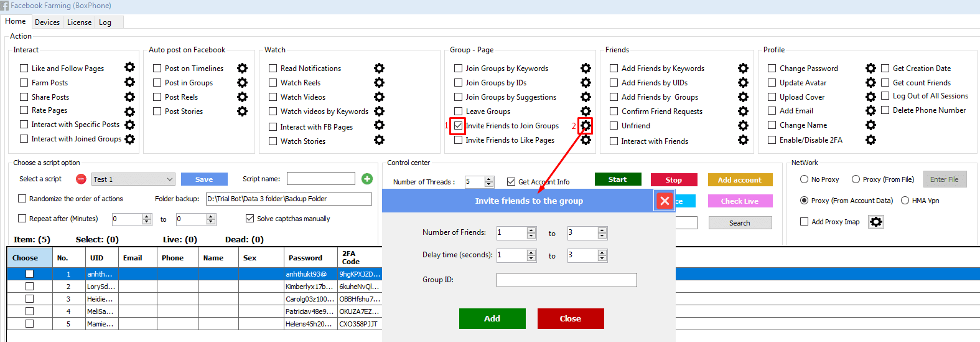Open settings gear for Watch Videos
The image size is (980, 342).
click(379, 97)
